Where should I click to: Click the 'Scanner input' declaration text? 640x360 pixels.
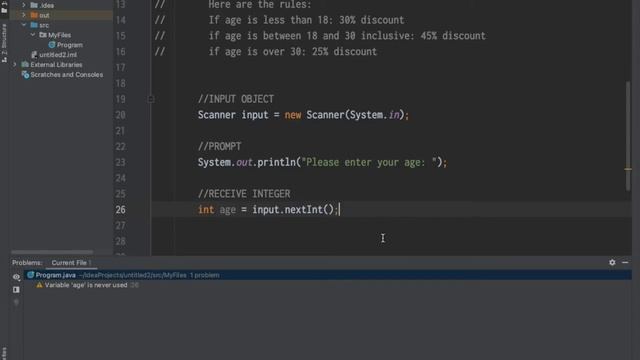(x=233, y=115)
